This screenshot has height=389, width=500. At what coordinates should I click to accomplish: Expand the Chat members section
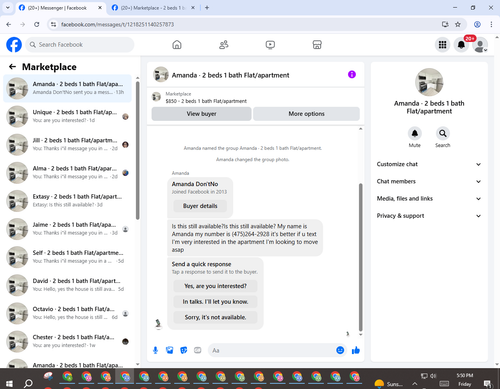pyautogui.click(x=429, y=181)
